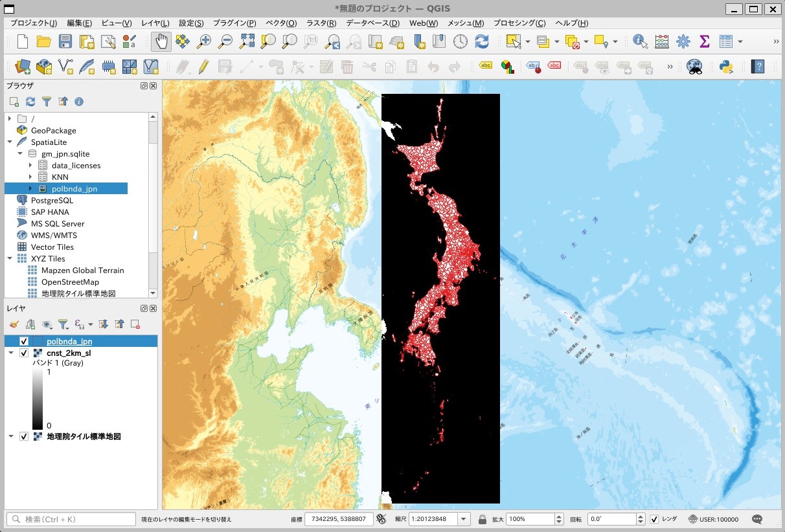
Task: Refresh the Browser panel
Action: (x=31, y=101)
